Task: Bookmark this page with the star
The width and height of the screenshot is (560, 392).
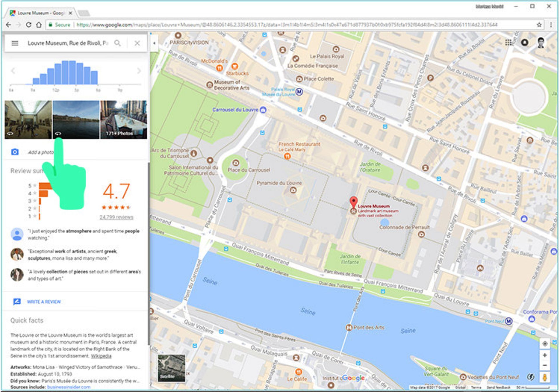Action: coord(539,25)
